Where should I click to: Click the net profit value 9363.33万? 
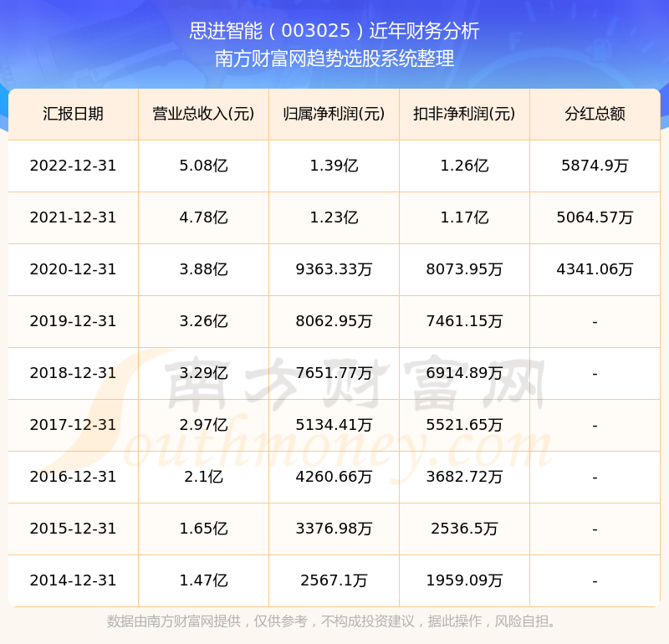(x=334, y=269)
